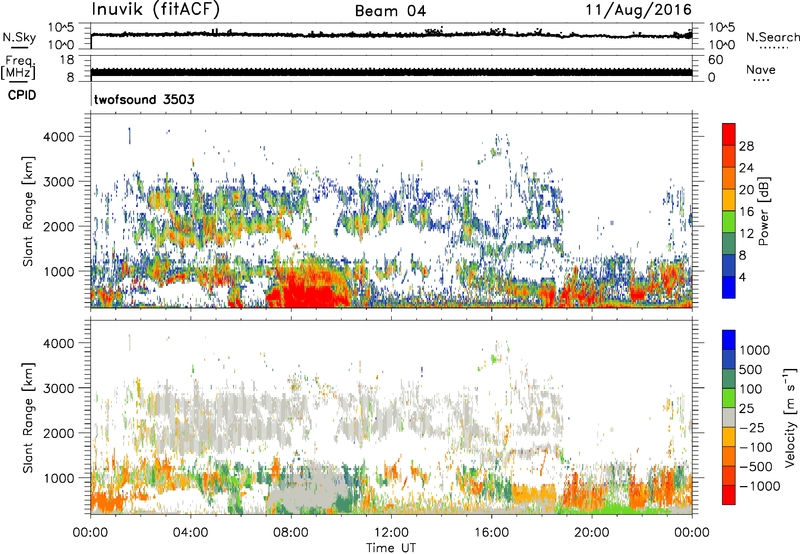Screen dimensions: 800x554
Task: Click the 4000 tick on power panel axis
Action: (x=58, y=137)
